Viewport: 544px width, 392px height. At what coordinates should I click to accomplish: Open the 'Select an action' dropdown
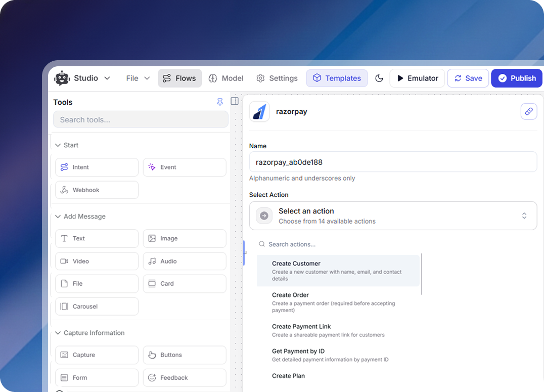click(393, 215)
